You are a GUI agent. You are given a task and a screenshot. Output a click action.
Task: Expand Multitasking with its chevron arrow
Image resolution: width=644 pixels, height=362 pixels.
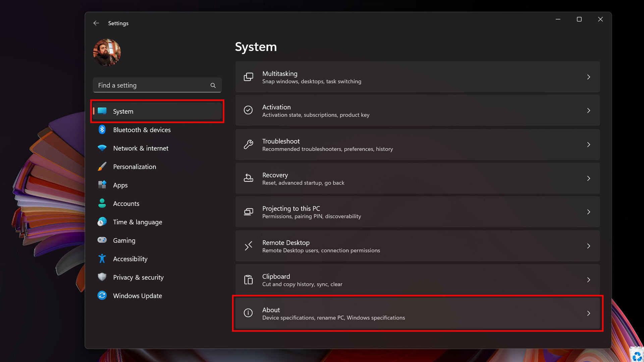pos(588,77)
